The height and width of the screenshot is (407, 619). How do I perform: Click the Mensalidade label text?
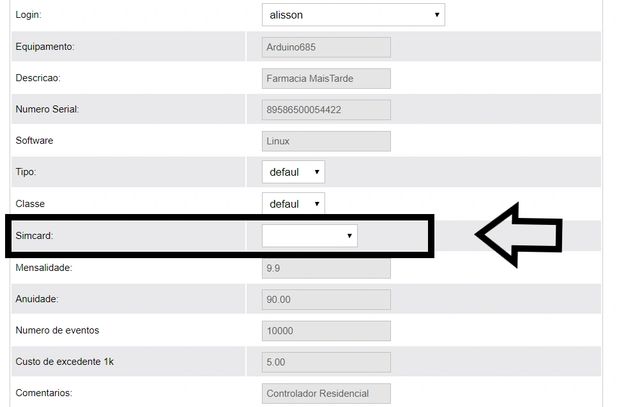pyautogui.click(x=44, y=267)
